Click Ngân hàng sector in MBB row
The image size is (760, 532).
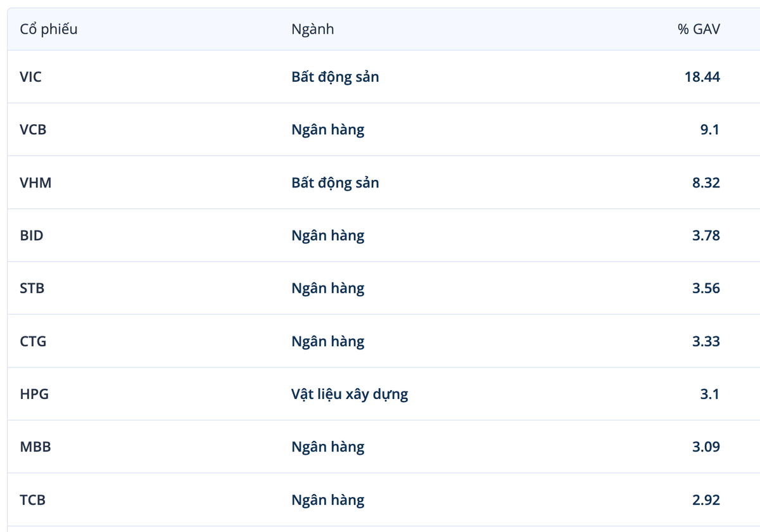click(x=328, y=446)
